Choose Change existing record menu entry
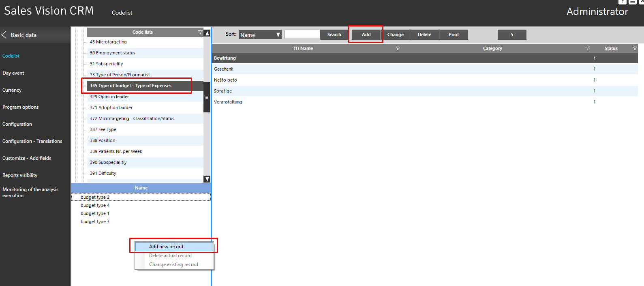The width and height of the screenshot is (644, 286). click(x=173, y=264)
